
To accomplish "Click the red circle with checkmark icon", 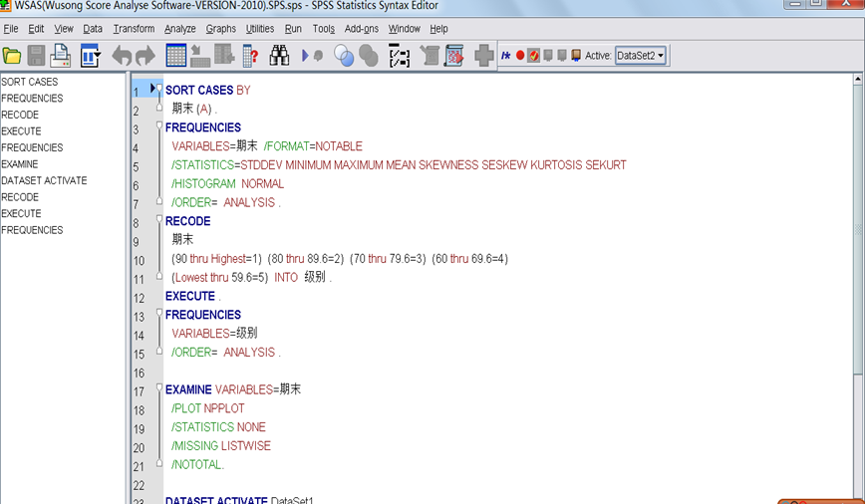I will coord(533,55).
